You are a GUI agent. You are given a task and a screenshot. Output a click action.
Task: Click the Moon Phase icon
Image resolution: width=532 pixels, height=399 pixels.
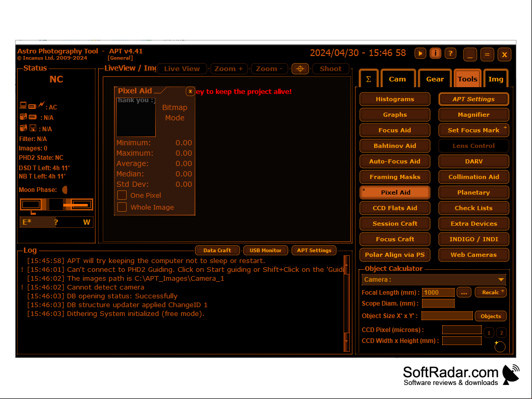click(x=65, y=190)
